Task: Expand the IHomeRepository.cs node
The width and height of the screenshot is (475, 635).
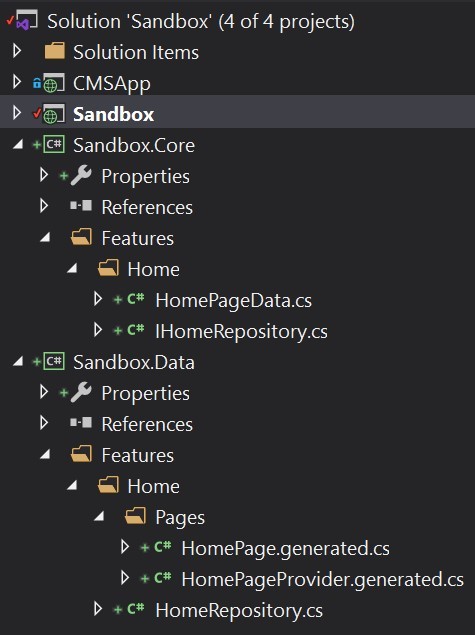Action: 98,330
